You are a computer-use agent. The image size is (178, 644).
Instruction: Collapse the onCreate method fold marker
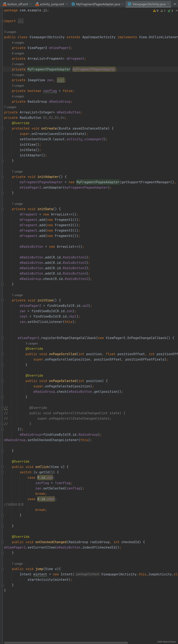(x=2, y=129)
